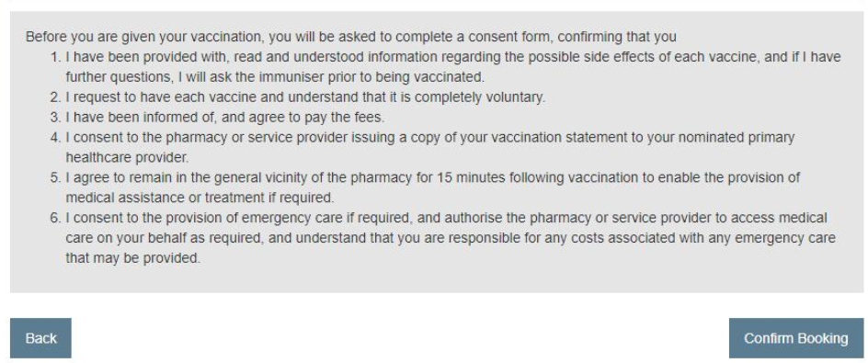Click the closing line 'that may be provided.'
This screenshot has width=868, height=363.
(132, 258)
